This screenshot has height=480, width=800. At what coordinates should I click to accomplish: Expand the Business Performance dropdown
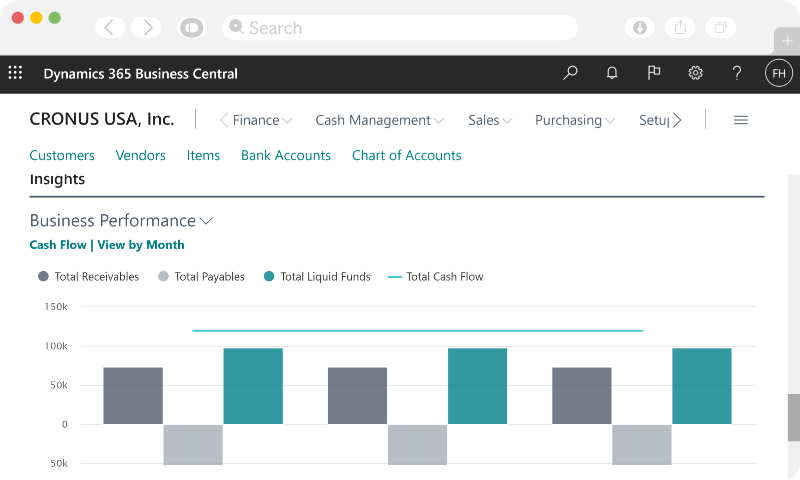121,220
